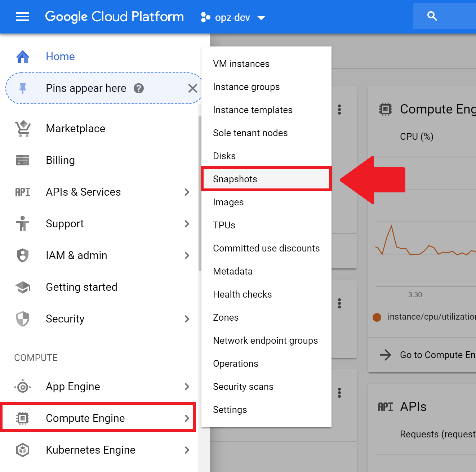
Task: Click the Home house icon
Action: click(23, 57)
